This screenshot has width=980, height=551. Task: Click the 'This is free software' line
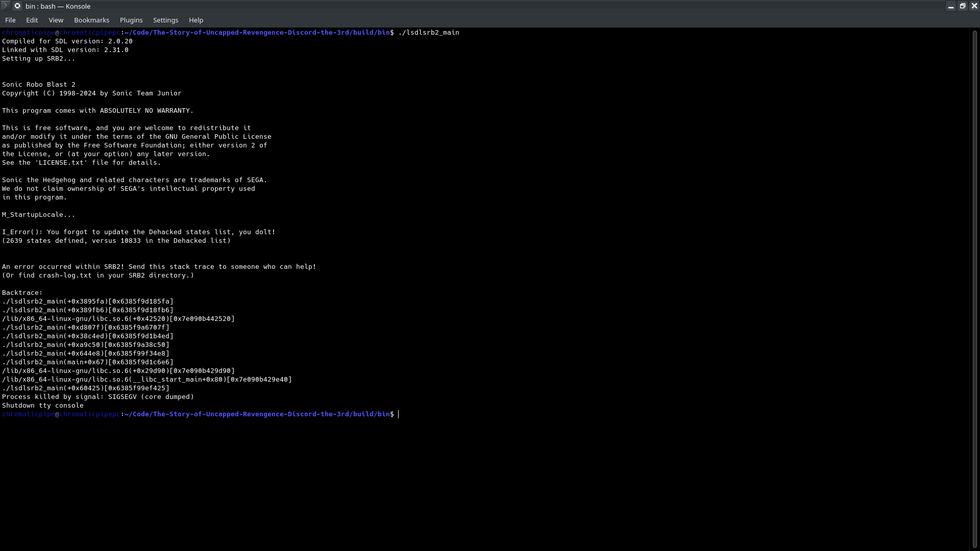click(x=127, y=128)
